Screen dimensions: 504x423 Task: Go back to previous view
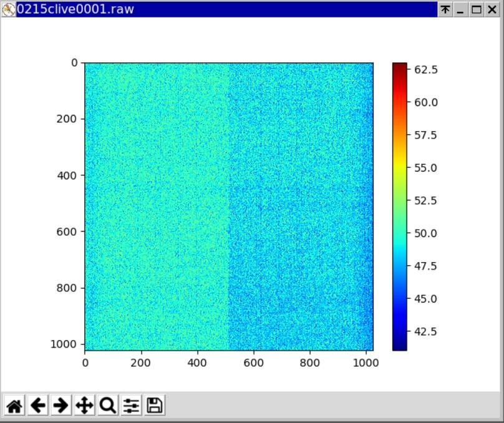click(x=38, y=406)
